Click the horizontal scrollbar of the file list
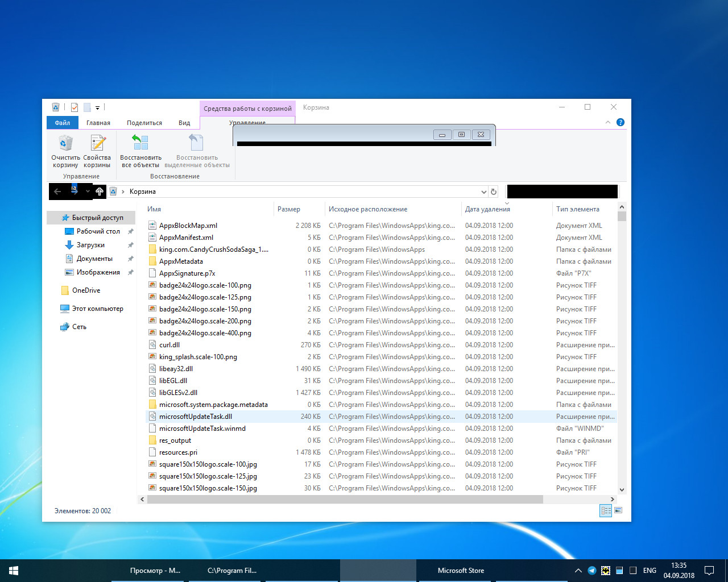Viewport: 728px width, 582px height. click(345, 500)
